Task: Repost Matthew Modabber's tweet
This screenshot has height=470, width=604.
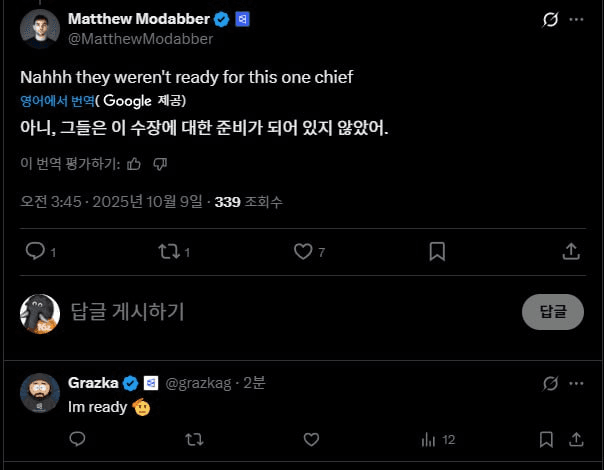Action: (x=168, y=251)
